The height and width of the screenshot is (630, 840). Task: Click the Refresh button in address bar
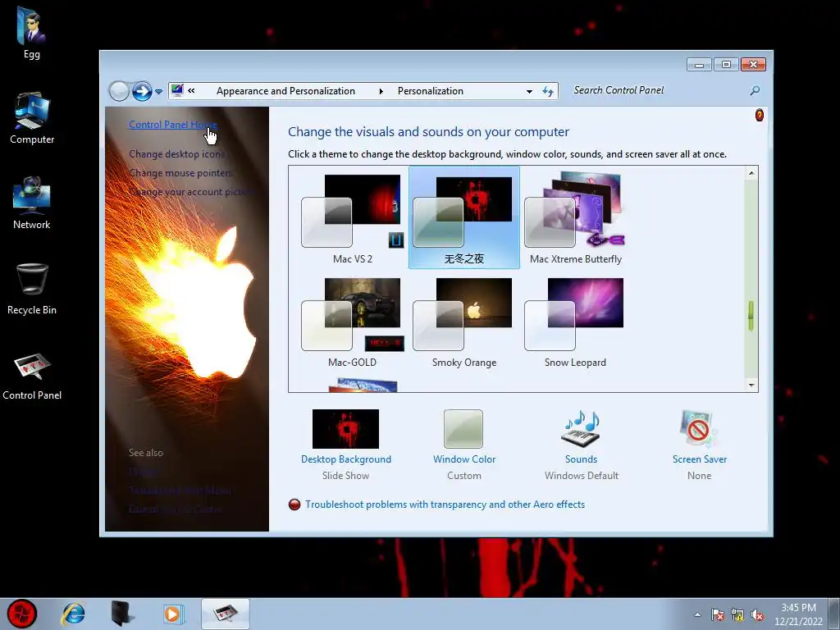547,92
